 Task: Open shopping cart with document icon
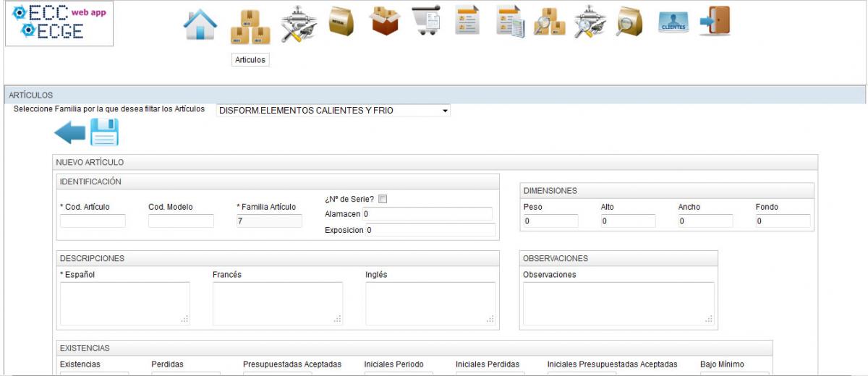pyautogui.click(x=427, y=22)
